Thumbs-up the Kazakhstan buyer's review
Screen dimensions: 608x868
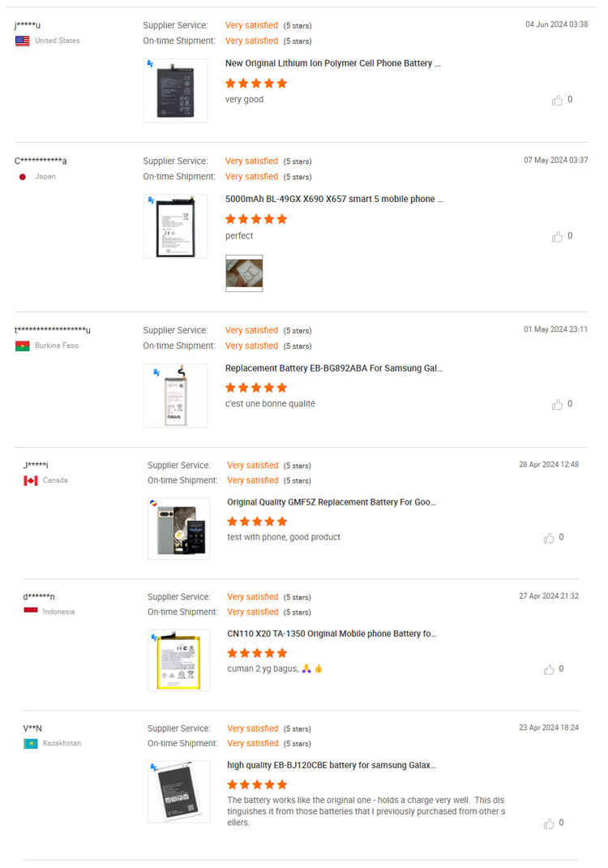[x=549, y=823]
